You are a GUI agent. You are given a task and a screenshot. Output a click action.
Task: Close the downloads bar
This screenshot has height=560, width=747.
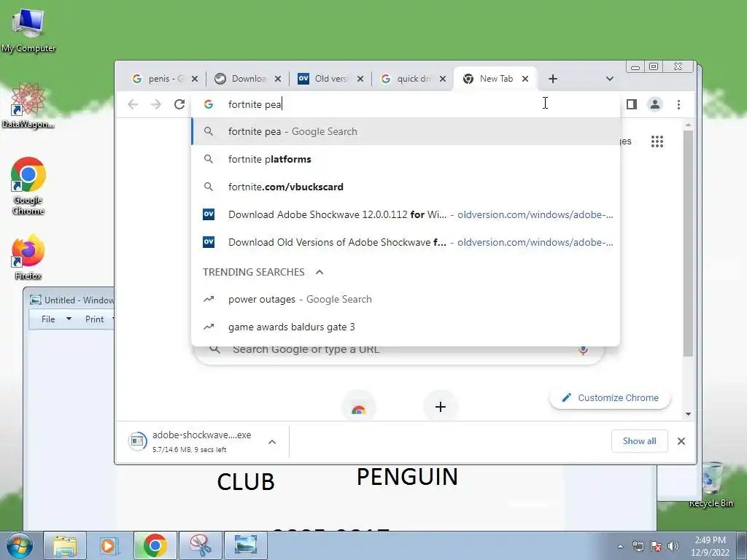click(x=681, y=441)
